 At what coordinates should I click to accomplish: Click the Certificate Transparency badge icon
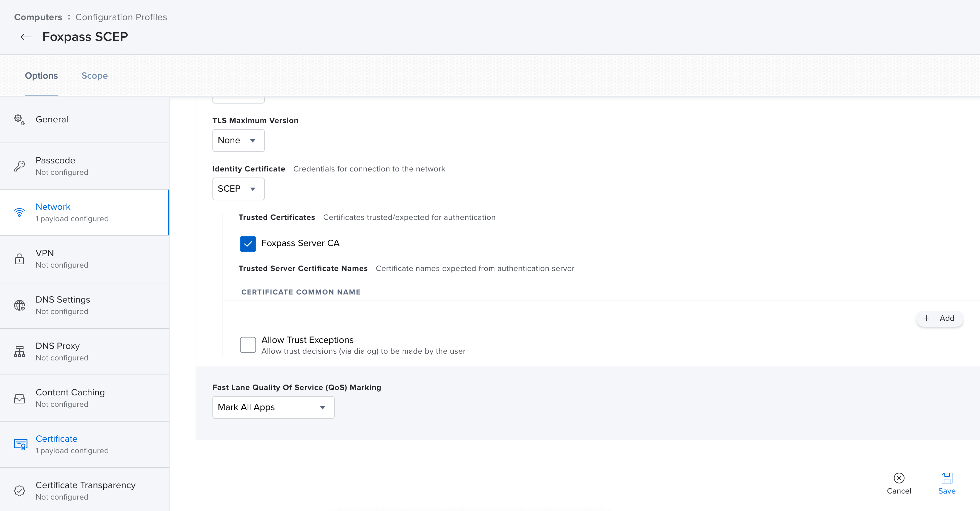[x=19, y=491]
